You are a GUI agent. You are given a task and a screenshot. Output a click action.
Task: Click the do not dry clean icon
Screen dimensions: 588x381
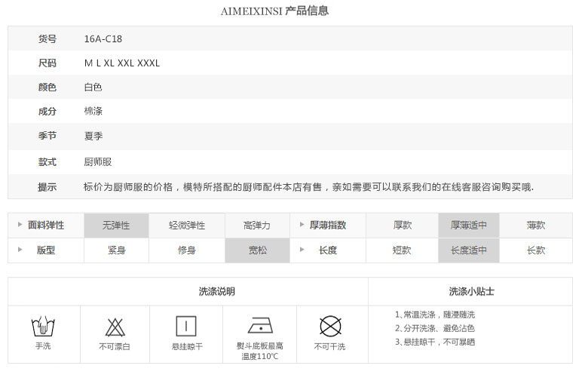click(x=330, y=326)
